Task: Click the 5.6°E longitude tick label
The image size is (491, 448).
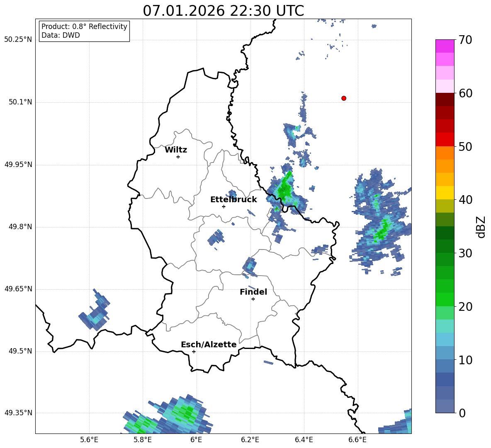Action: 89,440
